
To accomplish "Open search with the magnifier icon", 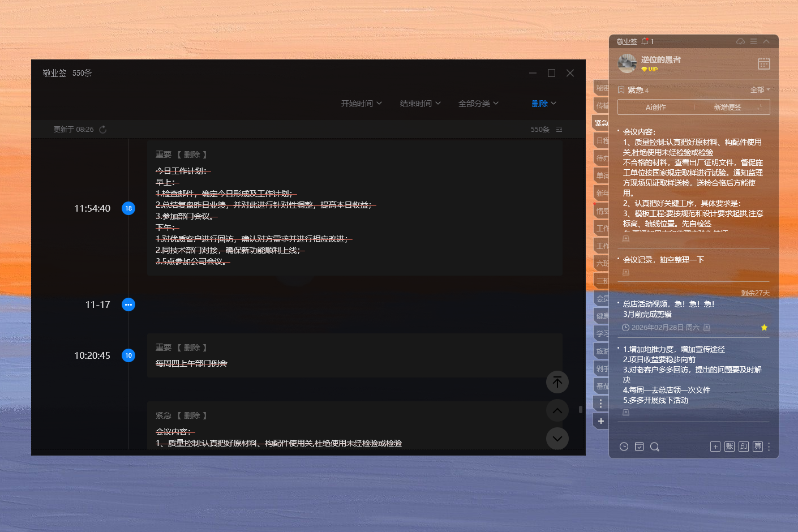I will pos(655,447).
